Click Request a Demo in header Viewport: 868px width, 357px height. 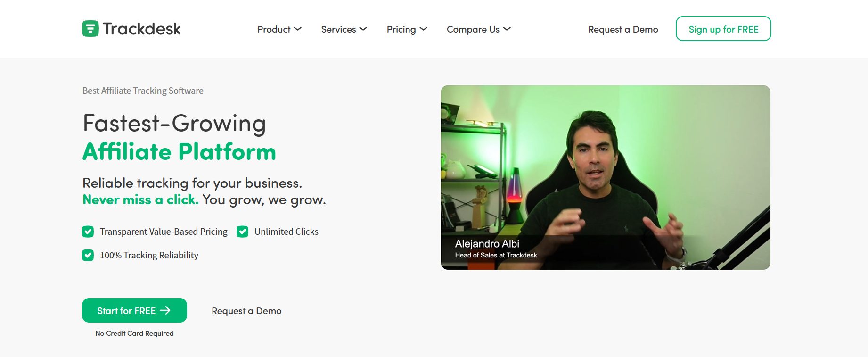623,29
